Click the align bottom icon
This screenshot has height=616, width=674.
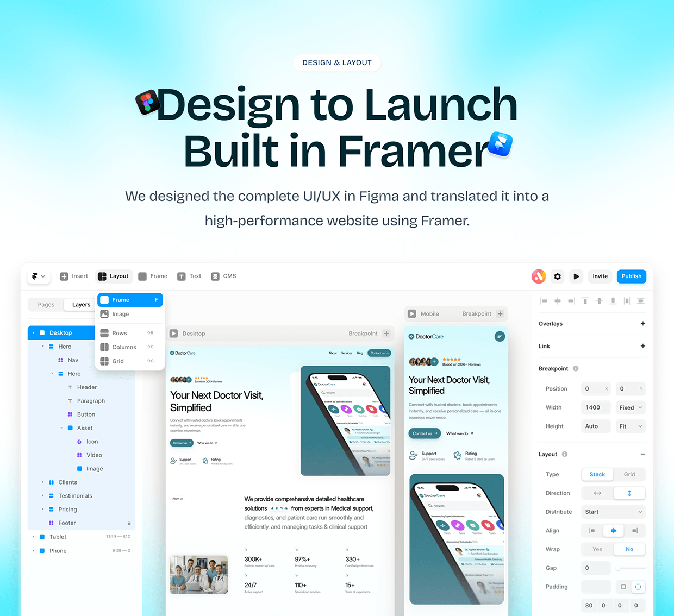pyautogui.click(x=613, y=300)
